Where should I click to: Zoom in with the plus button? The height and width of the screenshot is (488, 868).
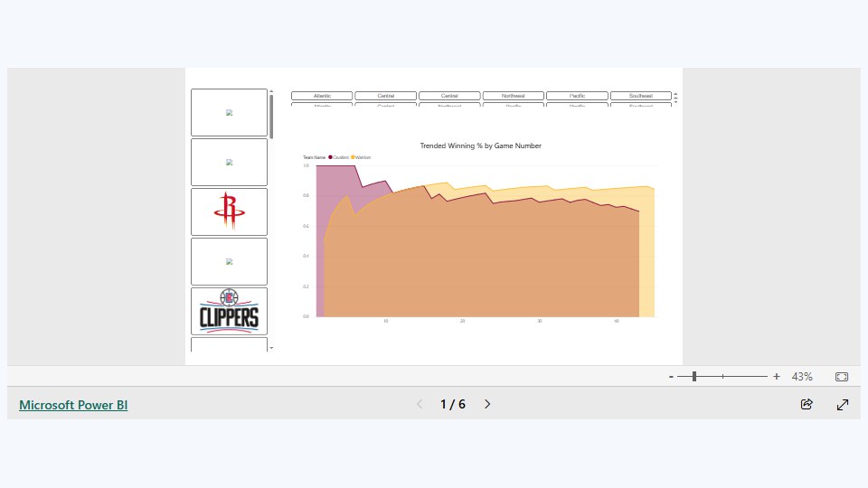coord(777,376)
